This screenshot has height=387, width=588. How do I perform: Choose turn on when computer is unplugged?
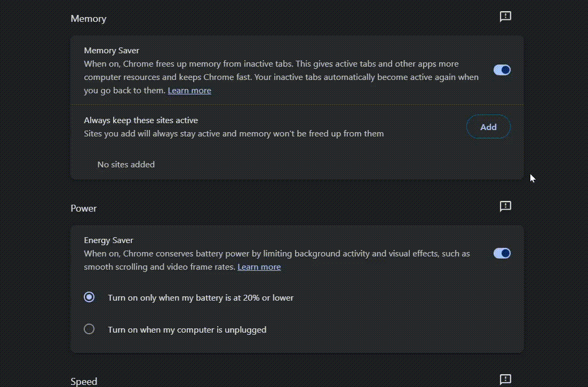89,329
